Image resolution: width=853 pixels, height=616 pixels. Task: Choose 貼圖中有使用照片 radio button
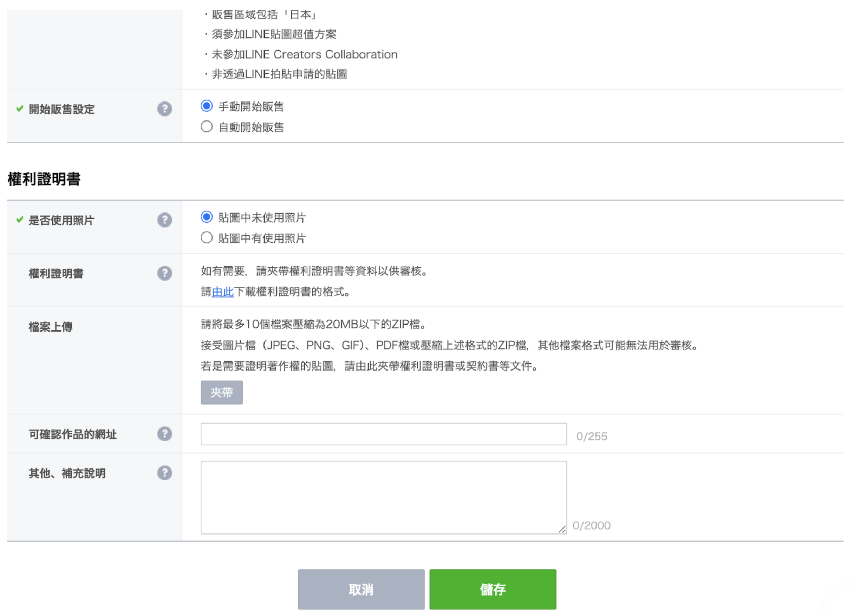click(x=207, y=238)
